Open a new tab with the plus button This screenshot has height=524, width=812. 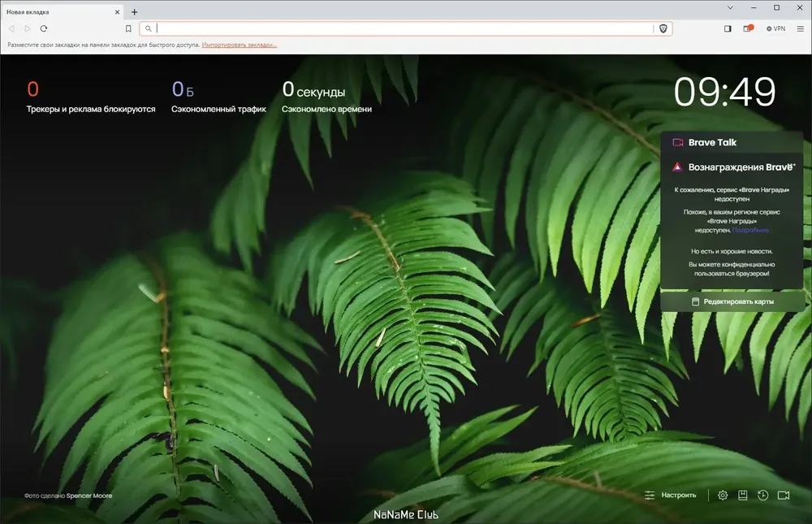tap(134, 11)
